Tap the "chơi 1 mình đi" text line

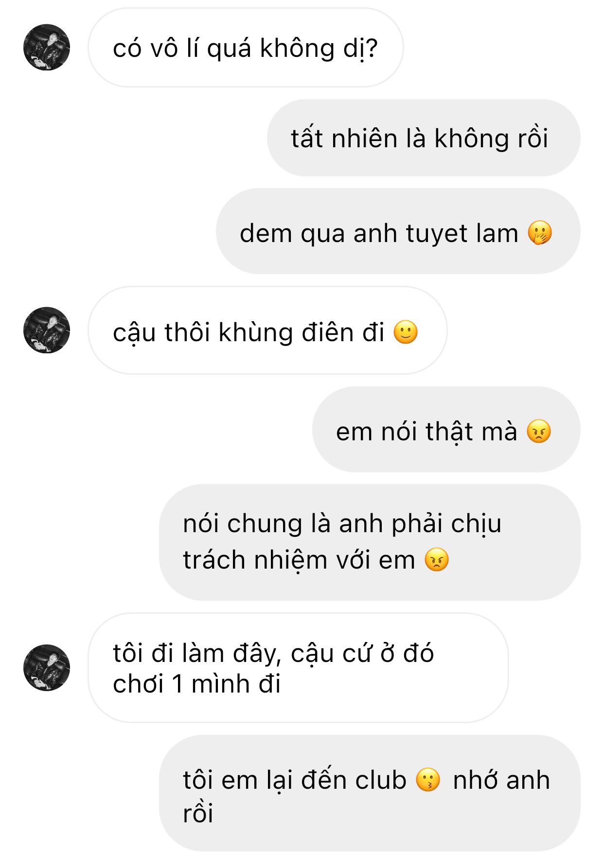[x=196, y=684]
